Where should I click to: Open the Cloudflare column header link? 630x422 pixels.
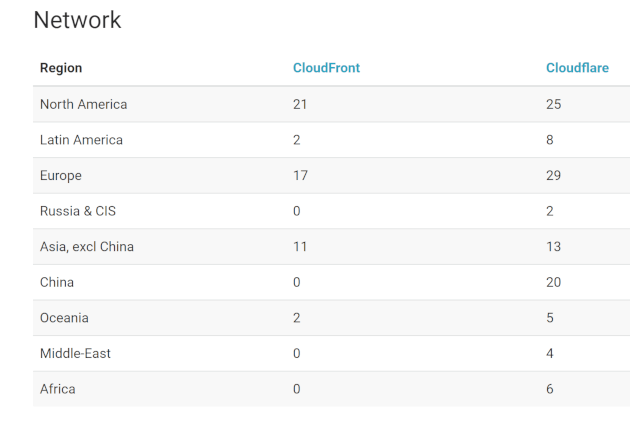click(577, 68)
